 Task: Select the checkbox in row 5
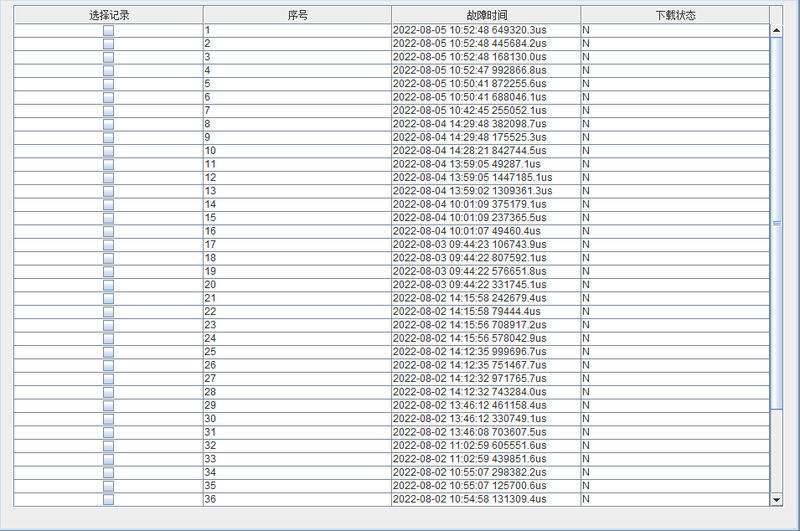point(108,84)
